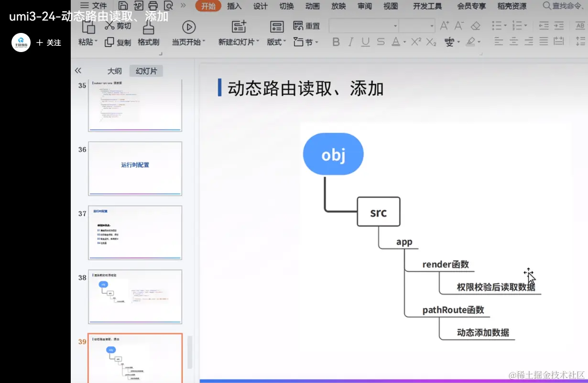Toggle align right
The height and width of the screenshot is (383, 588).
tap(529, 42)
